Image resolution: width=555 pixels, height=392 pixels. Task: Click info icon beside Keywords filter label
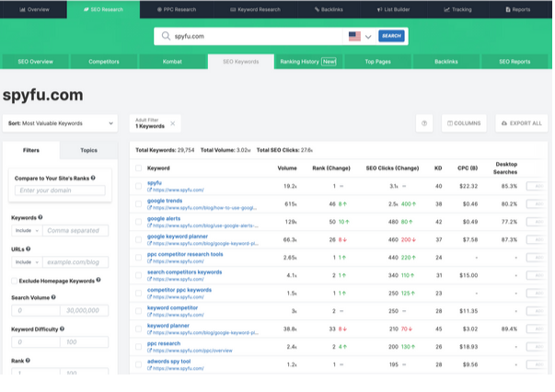tap(40, 217)
